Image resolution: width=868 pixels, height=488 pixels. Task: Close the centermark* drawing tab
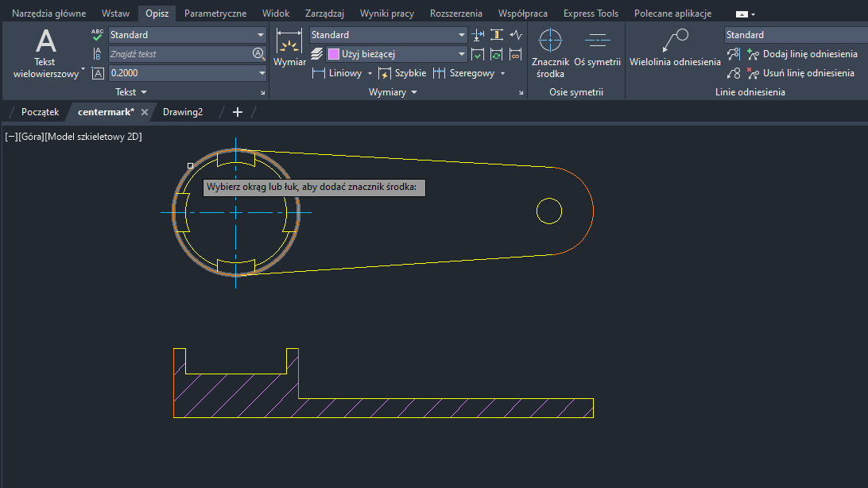click(145, 112)
